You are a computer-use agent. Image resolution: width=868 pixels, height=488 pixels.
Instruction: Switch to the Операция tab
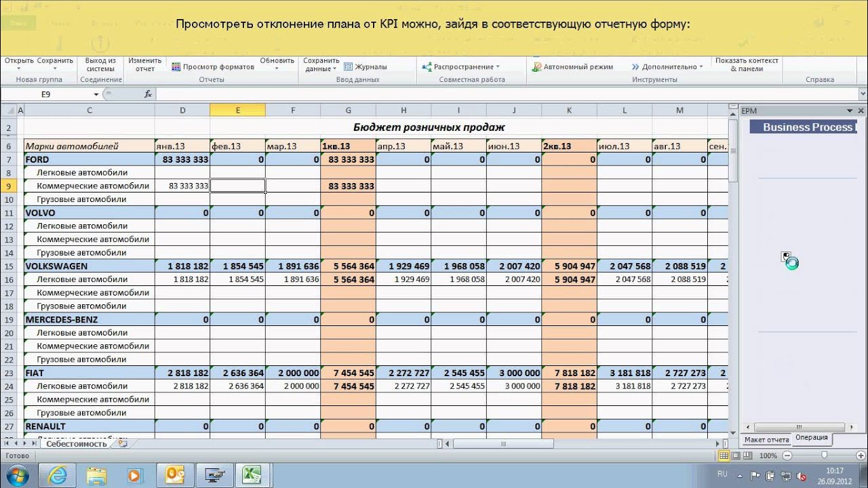click(x=812, y=438)
